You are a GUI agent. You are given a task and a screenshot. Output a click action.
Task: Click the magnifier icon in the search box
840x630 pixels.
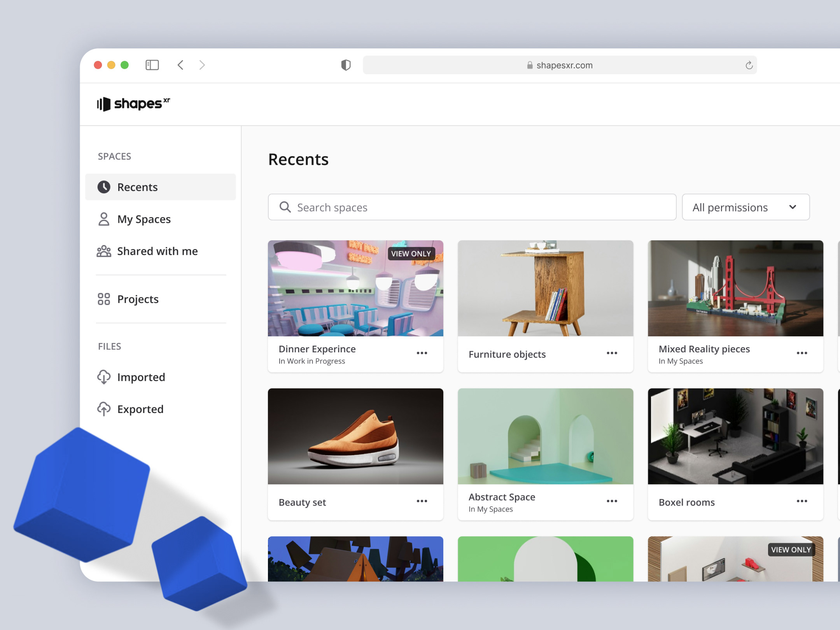pos(285,207)
